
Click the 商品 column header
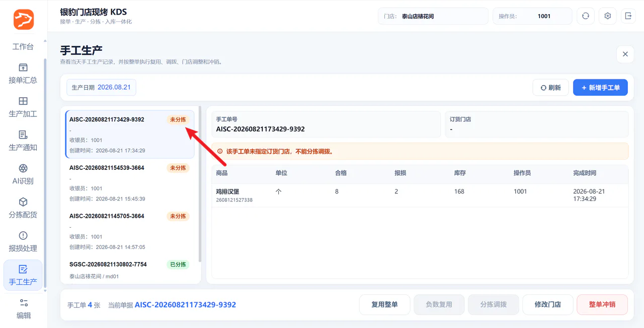pos(222,173)
